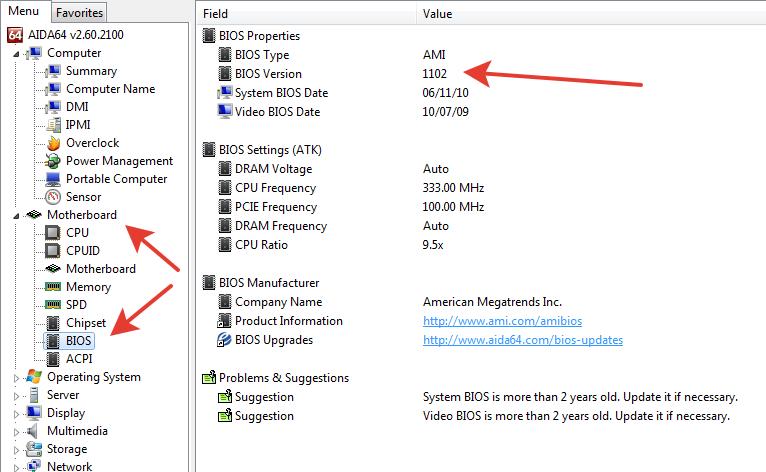The width and height of the screenshot is (766, 472).
Task: Select the PCIE Frequency row
Action: pos(276,207)
